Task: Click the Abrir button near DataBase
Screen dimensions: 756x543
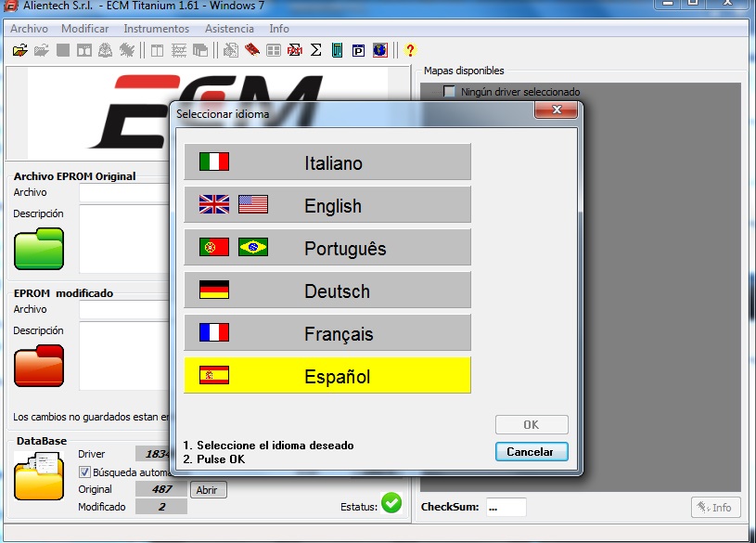Action: tap(208, 489)
